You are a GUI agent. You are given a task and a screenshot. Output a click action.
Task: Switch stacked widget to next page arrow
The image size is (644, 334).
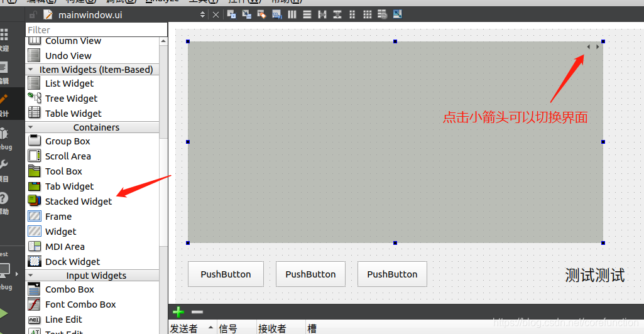tap(598, 47)
